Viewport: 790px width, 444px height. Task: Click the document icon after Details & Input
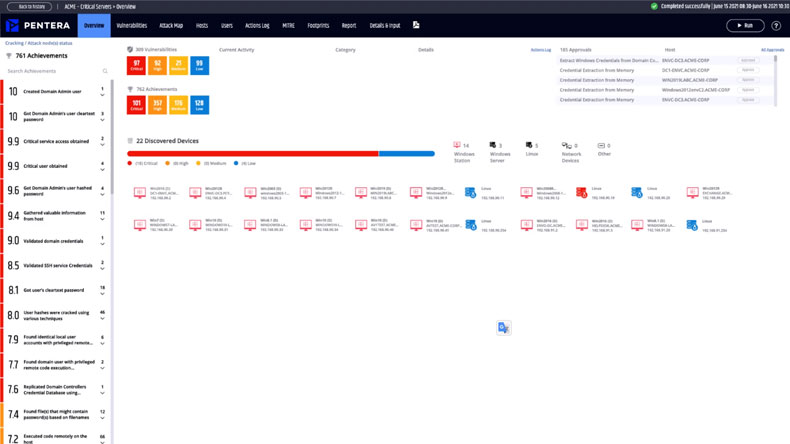coord(416,25)
